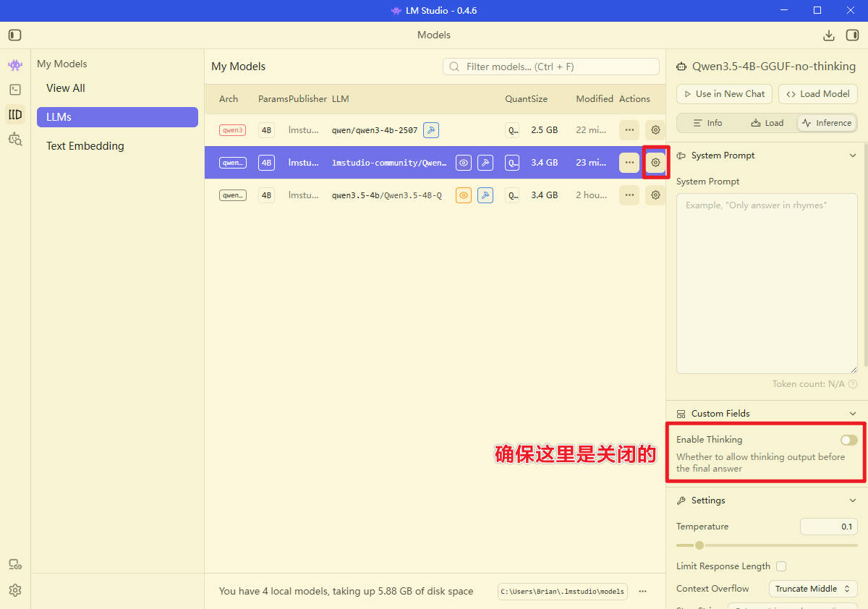The height and width of the screenshot is (609, 868).
Task: Toggle the right sidebar panel icon
Action: [x=852, y=35]
